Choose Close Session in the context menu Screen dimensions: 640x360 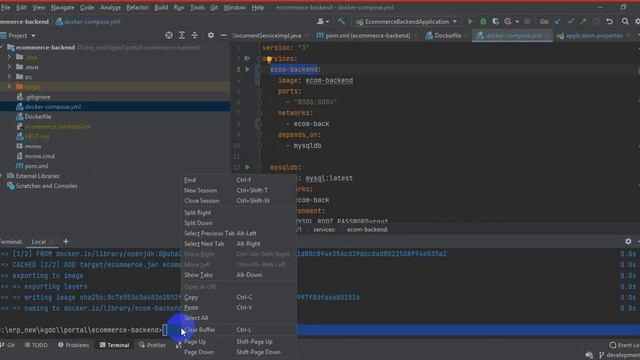pyautogui.click(x=239, y=201)
